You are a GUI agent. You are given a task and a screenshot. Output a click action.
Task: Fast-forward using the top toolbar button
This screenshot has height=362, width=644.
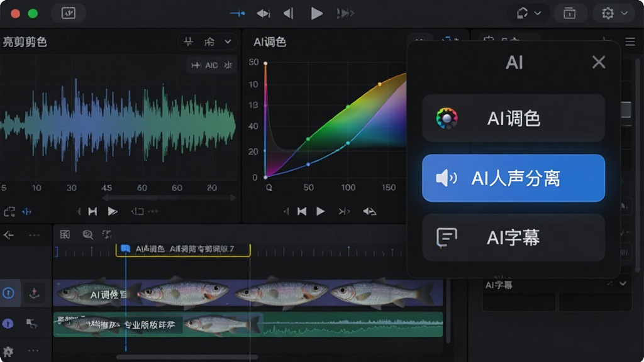[345, 14]
